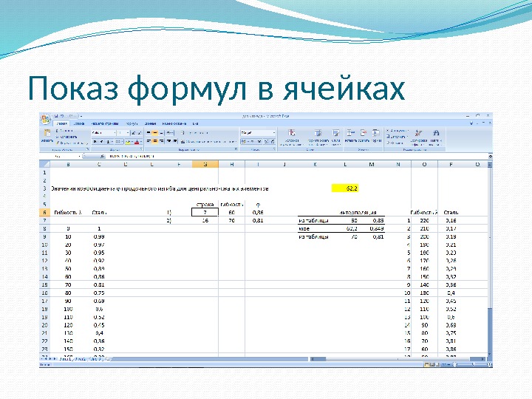The width and height of the screenshot is (532, 399).
Task: Open the Home (Главная) ribbon tab
Action: coord(61,123)
